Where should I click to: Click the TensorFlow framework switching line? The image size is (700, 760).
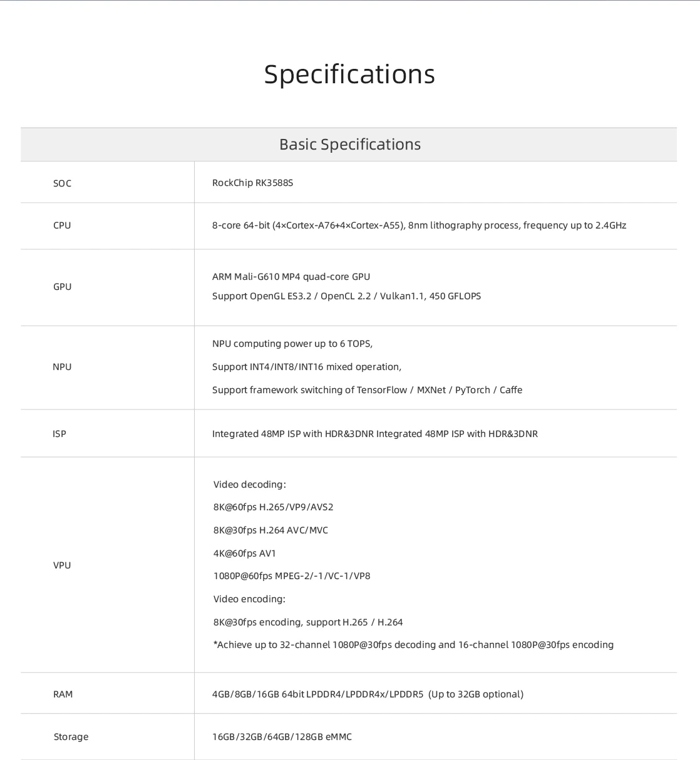tap(367, 390)
